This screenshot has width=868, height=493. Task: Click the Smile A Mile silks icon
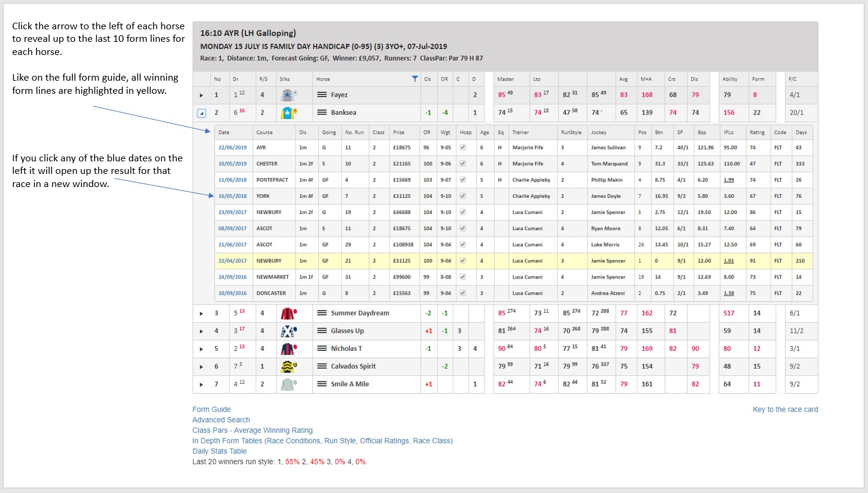tap(289, 384)
